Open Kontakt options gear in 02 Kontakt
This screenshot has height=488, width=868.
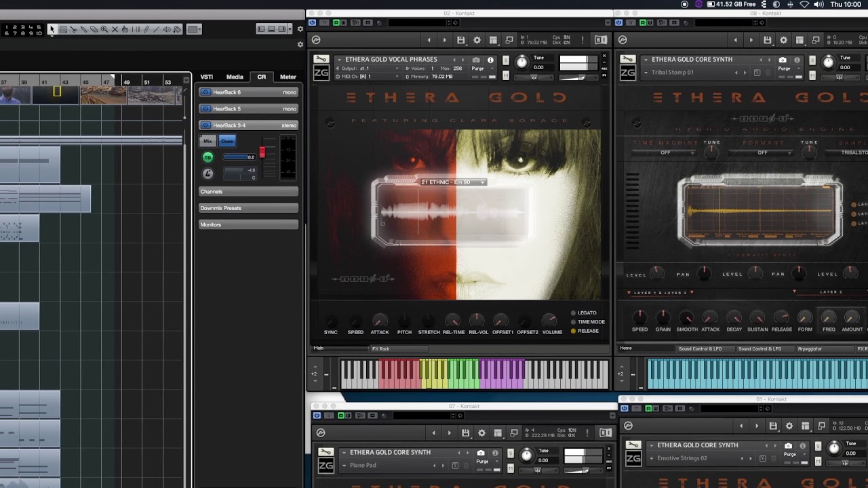pyautogui.click(x=477, y=40)
